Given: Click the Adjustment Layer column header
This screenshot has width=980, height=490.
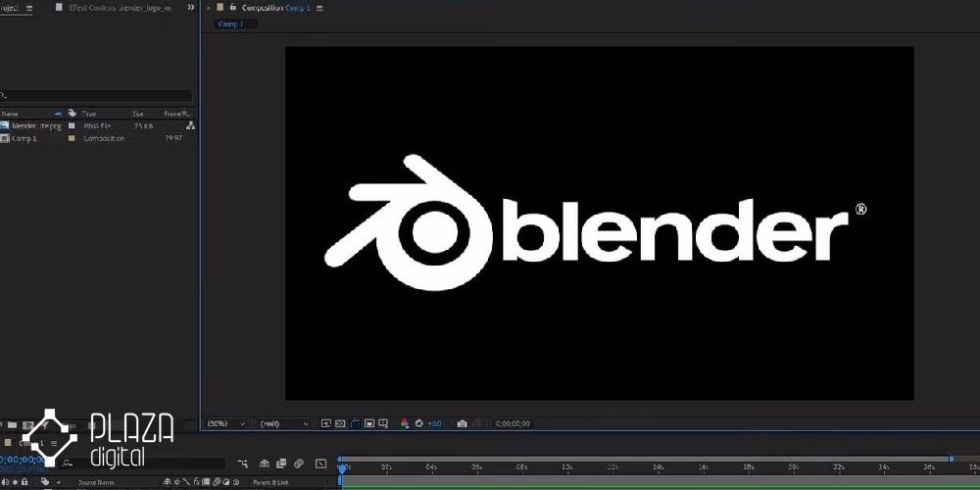Looking at the screenshot, I should click(225, 482).
